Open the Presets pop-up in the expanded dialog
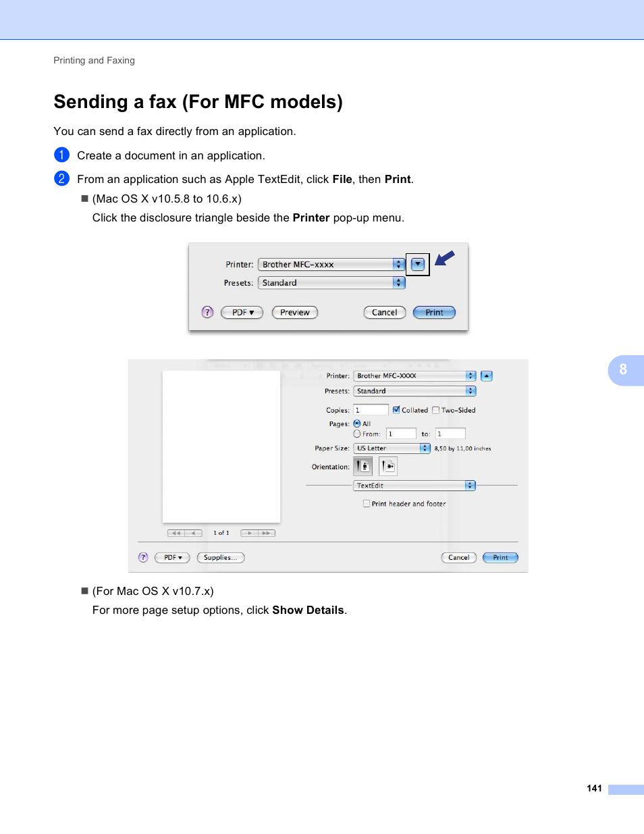 [415, 391]
